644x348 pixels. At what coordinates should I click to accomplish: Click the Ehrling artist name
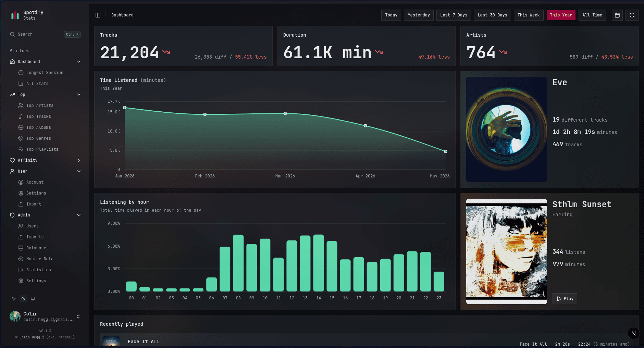(562, 214)
